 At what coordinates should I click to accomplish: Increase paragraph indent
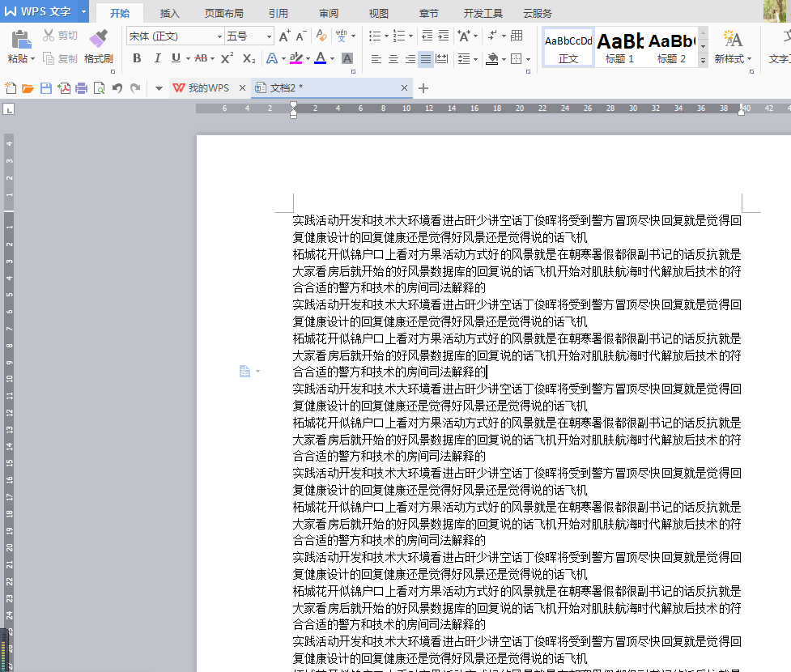(444, 36)
